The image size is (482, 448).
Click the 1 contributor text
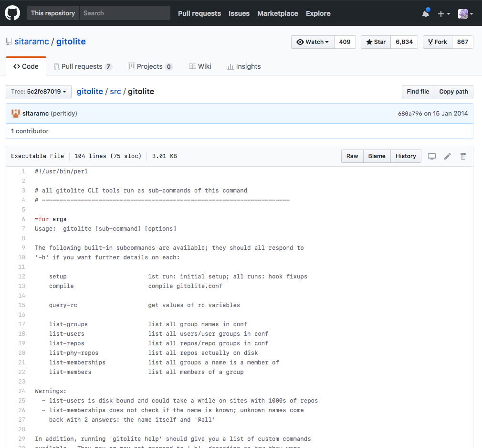click(30, 131)
